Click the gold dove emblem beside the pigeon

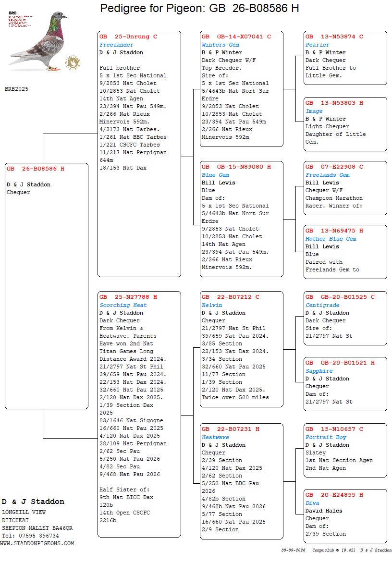pos(73,63)
